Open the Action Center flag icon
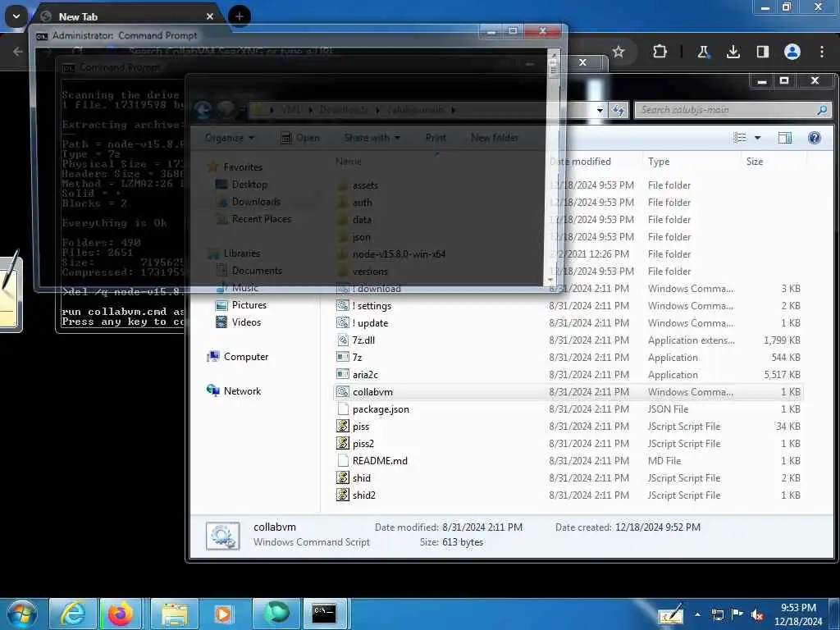 [x=737, y=614]
